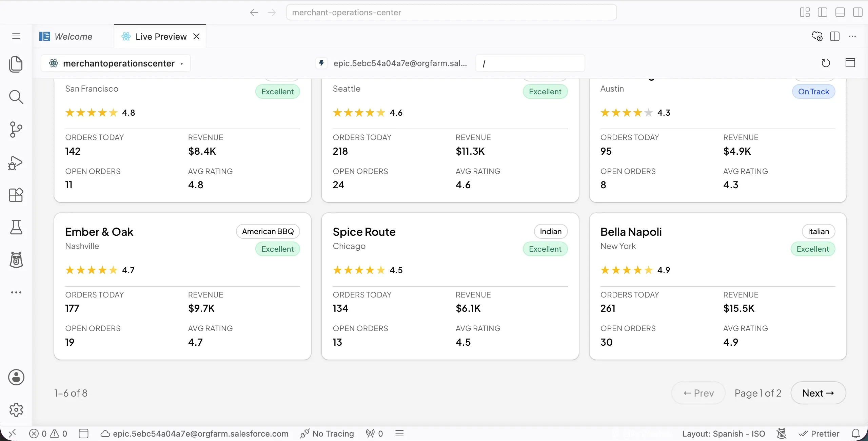Open the Extensions view icon
Screen dimensions: 868x441
(16, 195)
